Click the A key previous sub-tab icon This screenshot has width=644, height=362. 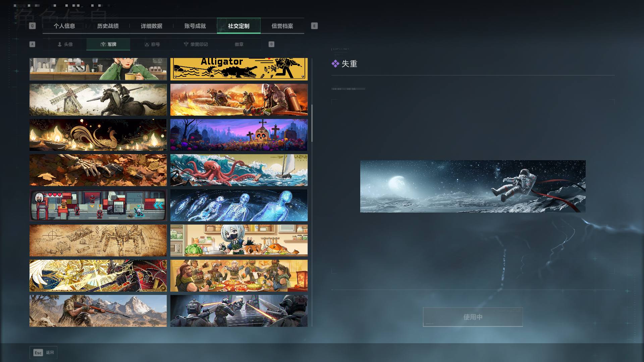pyautogui.click(x=32, y=44)
